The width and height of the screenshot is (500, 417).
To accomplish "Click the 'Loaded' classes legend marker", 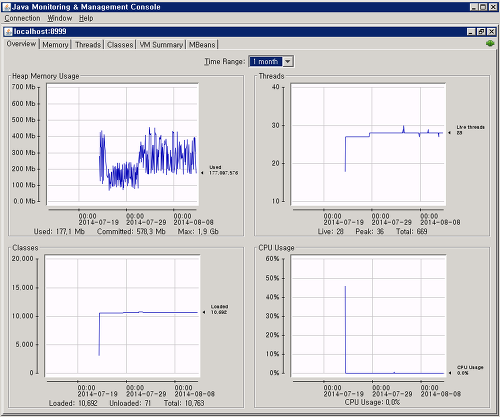I will pos(204,312).
